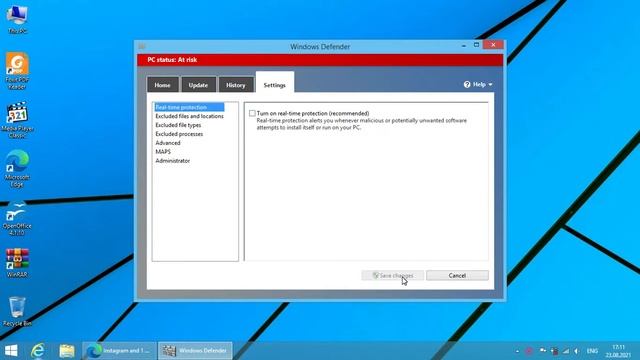Open the WinRAR desktop shortcut
The width and height of the screenshot is (640, 360).
coord(17,263)
